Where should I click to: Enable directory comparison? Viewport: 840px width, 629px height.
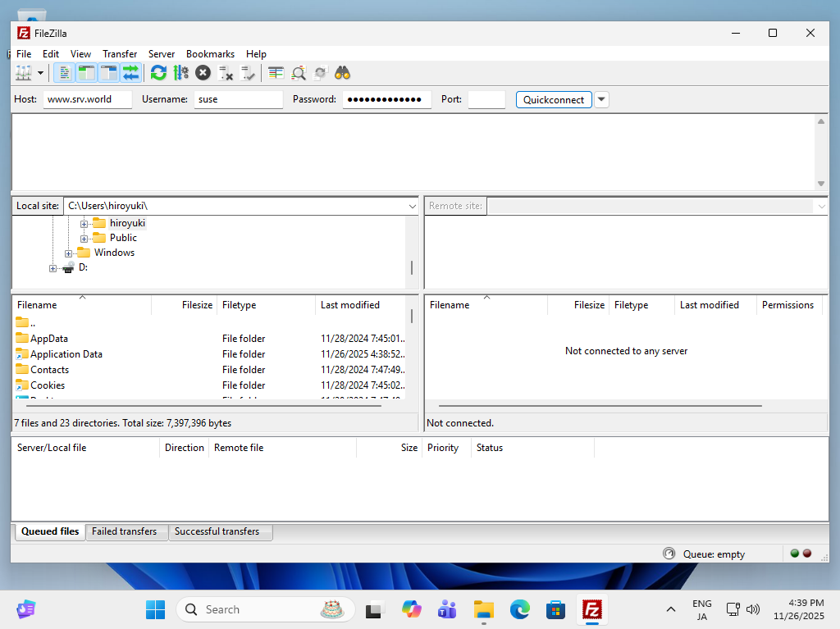coord(275,73)
